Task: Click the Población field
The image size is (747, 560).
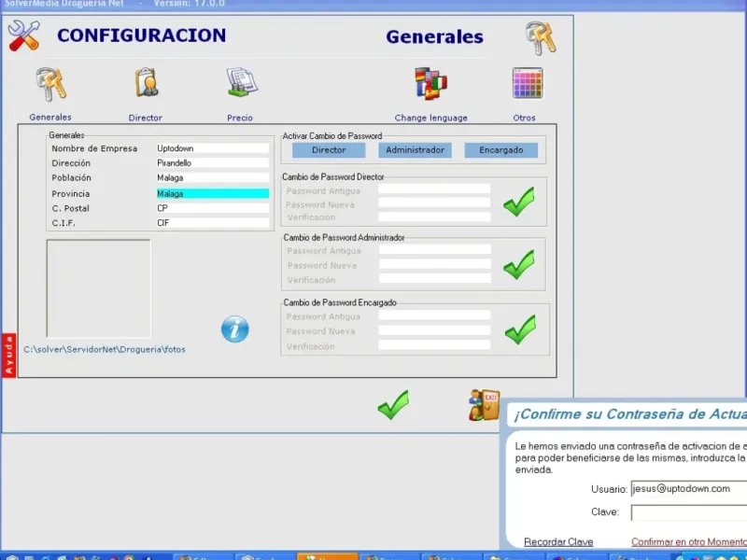Action: 213,177
